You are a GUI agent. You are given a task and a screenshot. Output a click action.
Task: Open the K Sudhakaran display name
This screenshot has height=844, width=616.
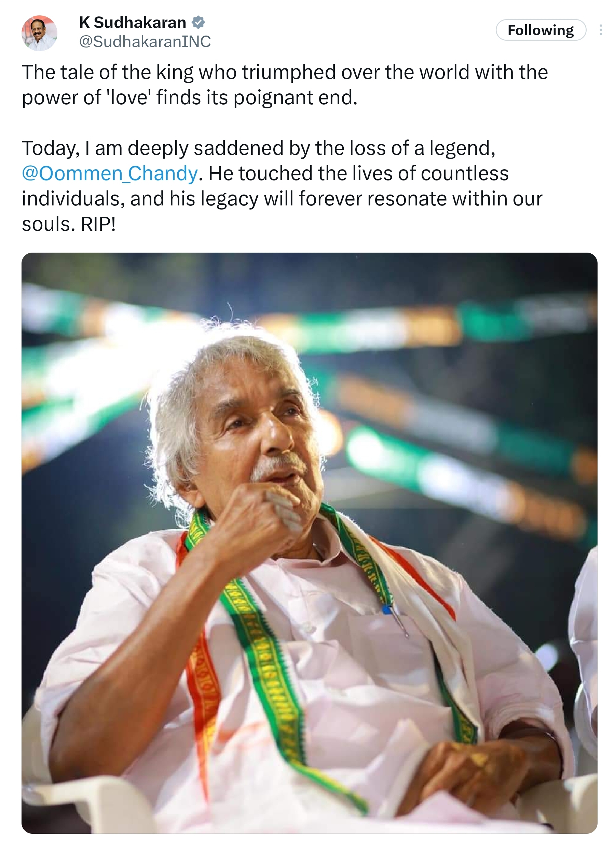click(133, 22)
